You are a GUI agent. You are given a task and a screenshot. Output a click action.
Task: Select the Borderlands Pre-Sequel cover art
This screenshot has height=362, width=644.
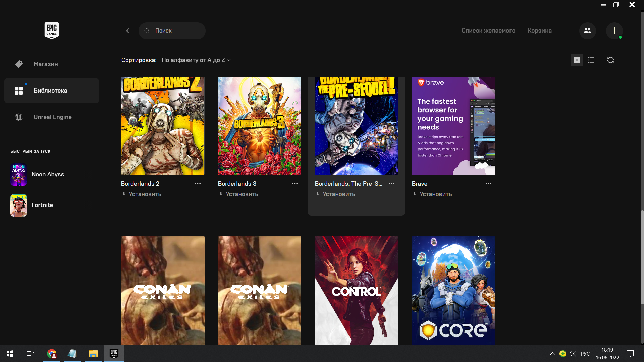click(x=357, y=126)
